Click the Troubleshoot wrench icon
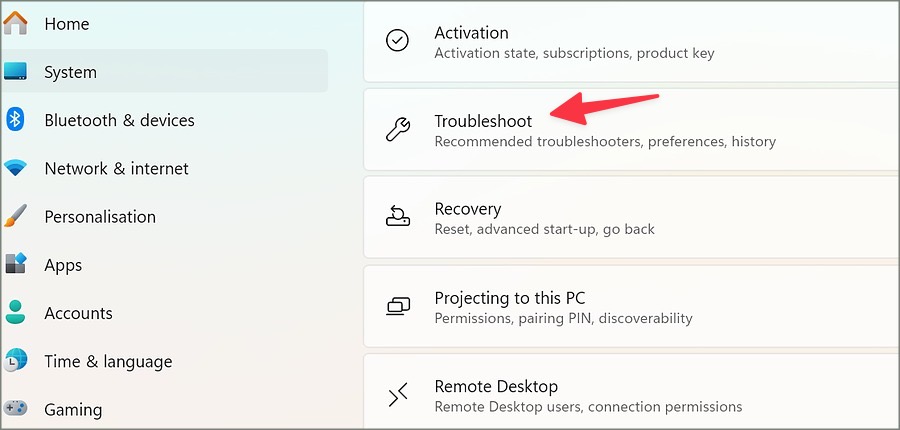The height and width of the screenshot is (430, 900). pos(398,130)
